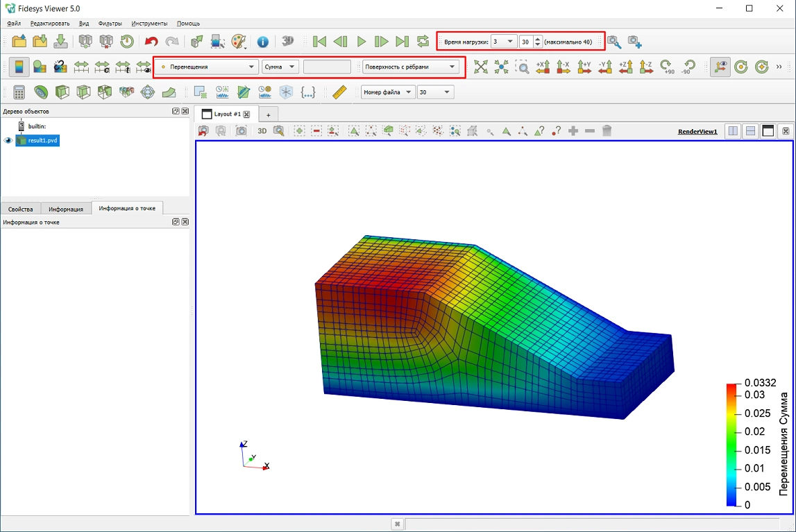Jump to the first frame
The image size is (796, 532).
click(319, 42)
